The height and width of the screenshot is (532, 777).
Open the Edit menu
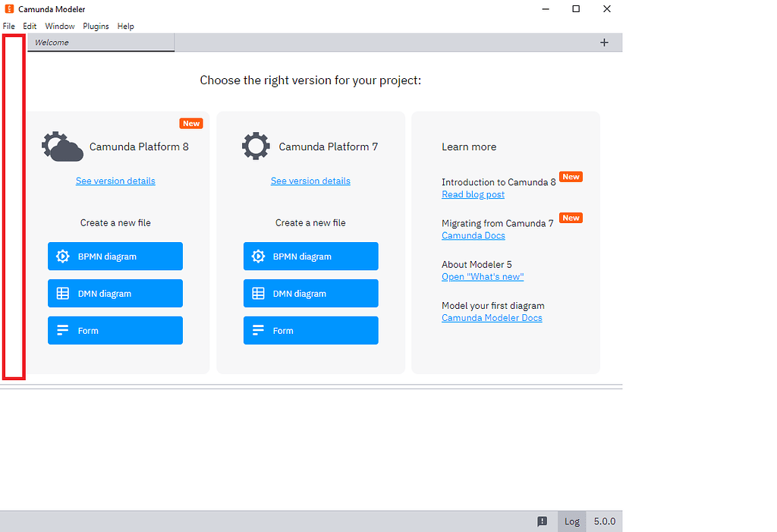click(30, 27)
